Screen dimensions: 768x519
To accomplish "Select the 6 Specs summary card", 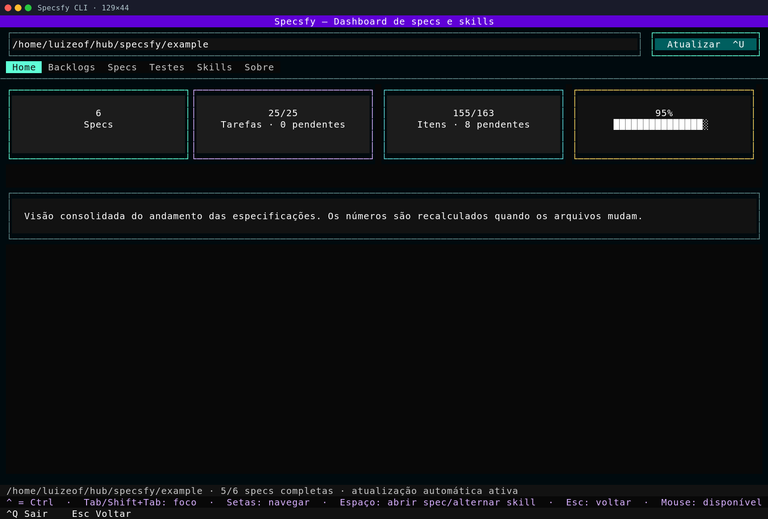I will tap(98, 124).
